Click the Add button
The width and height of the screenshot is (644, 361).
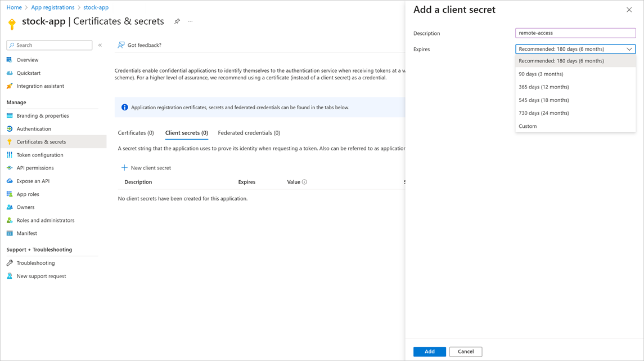[x=430, y=351]
